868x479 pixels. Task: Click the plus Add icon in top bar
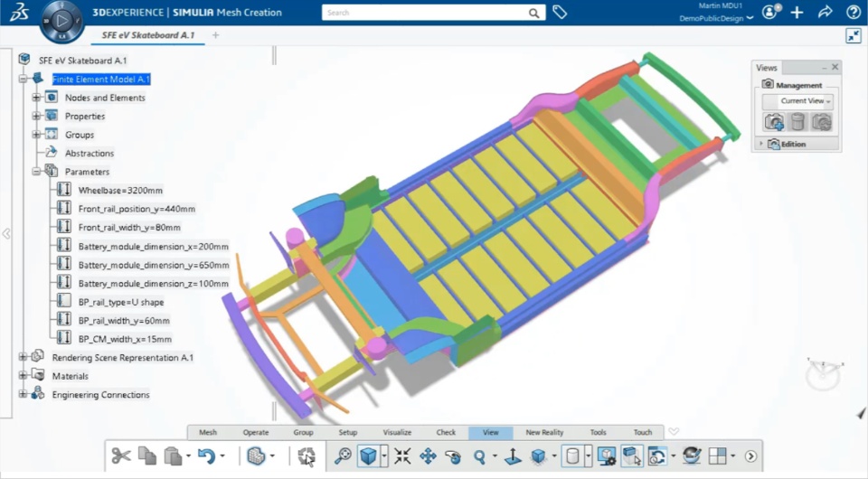(x=797, y=12)
